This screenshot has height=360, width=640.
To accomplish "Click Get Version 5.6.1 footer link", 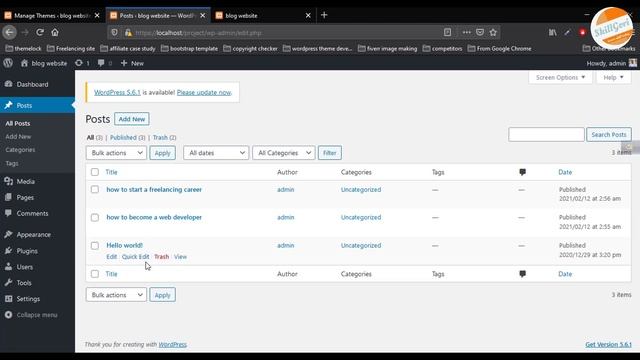I will pyautogui.click(x=609, y=344).
